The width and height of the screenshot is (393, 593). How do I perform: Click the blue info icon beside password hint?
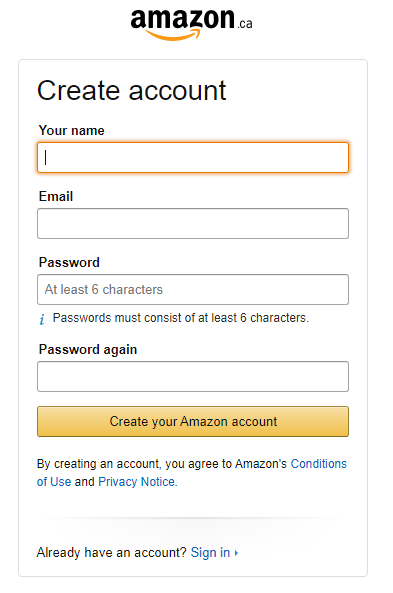[x=42, y=319]
